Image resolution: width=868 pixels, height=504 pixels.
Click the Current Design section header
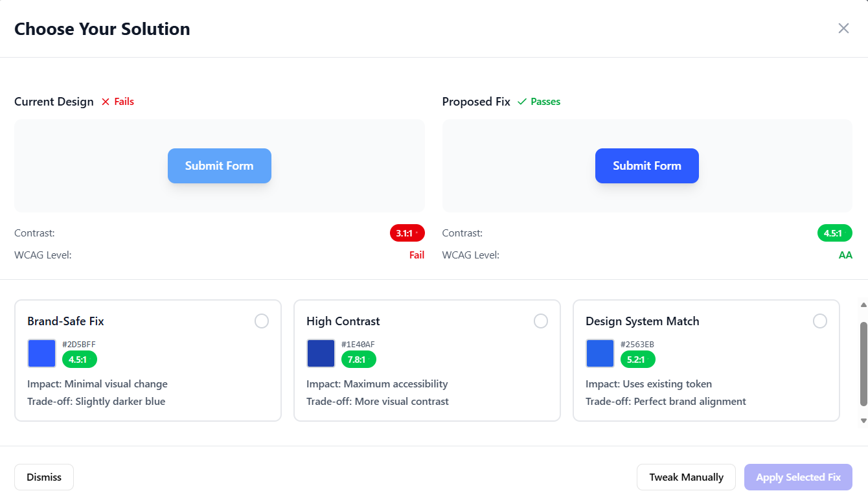pyautogui.click(x=54, y=101)
